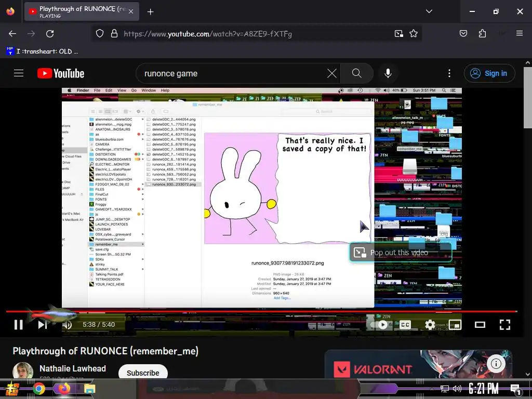List all tabs dropdown arrow
Screen dimensions: 532x399
(x=429, y=11)
